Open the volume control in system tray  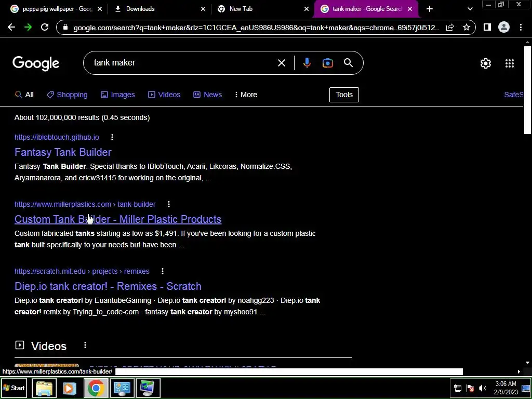click(x=482, y=388)
